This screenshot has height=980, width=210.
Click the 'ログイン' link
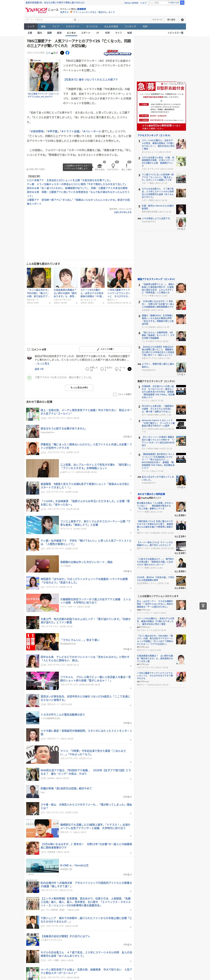click(64, 12)
